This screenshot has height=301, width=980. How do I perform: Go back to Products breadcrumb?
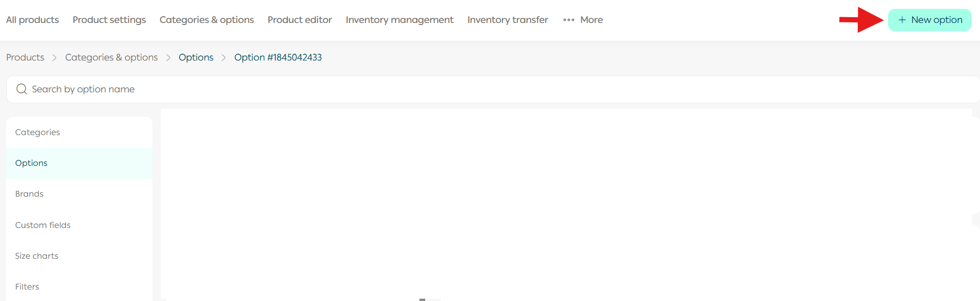tap(25, 57)
